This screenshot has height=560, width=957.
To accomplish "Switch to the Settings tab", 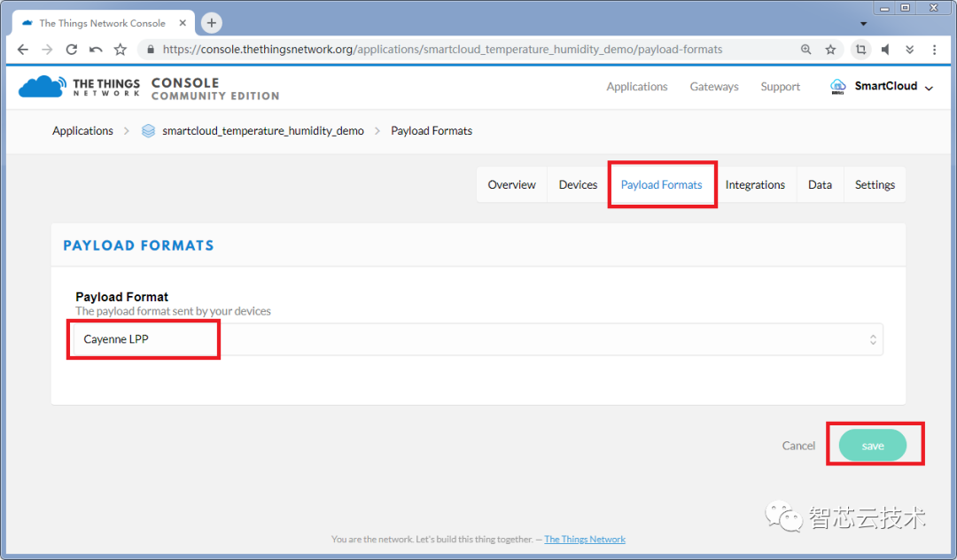I will (875, 185).
